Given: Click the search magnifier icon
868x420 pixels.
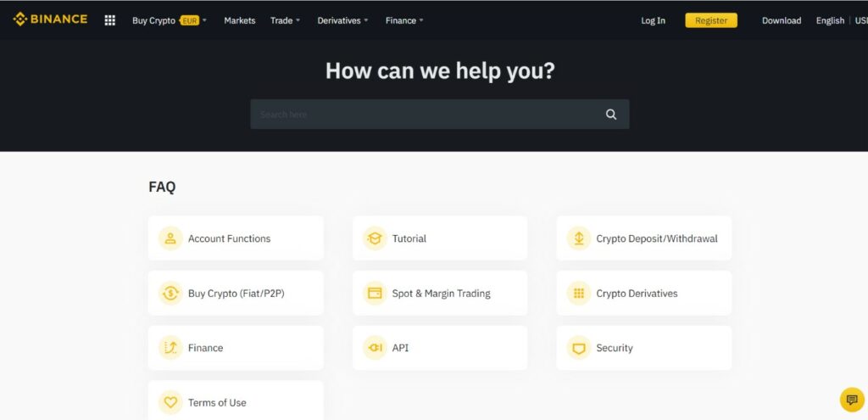Looking at the screenshot, I should [x=611, y=115].
